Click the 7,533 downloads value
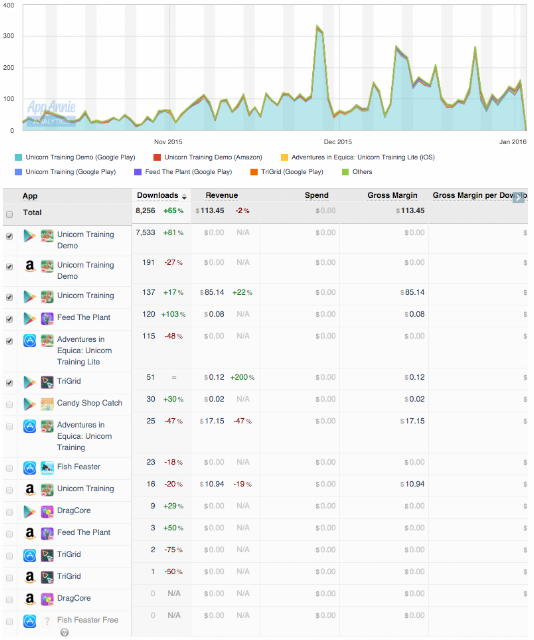Viewport: 534px width, 640px height. point(145,233)
